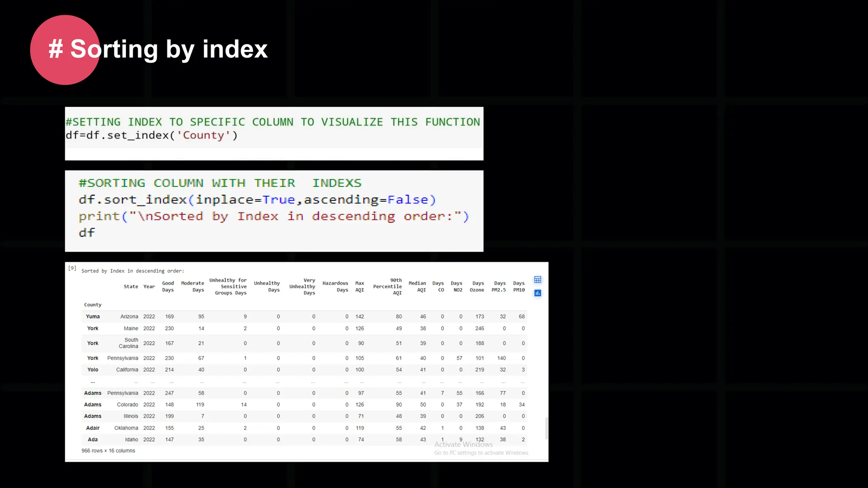Click the Median AQI column header

pos(417,287)
